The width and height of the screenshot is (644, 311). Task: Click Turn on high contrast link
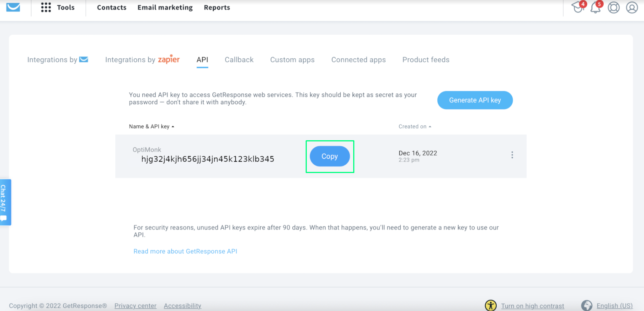(532, 306)
